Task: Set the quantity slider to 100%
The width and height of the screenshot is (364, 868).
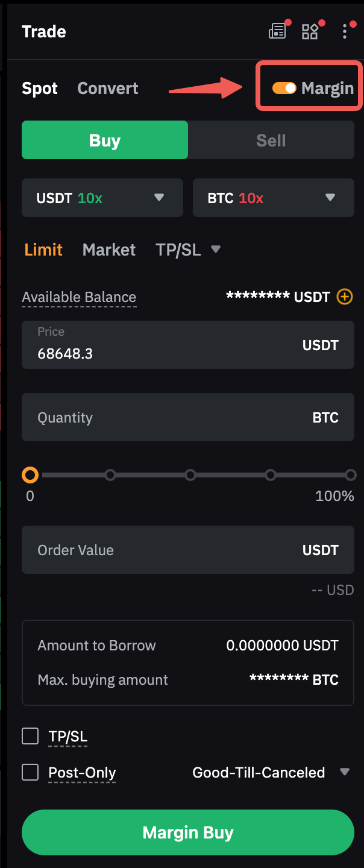Action: click(x=351, y=475)
